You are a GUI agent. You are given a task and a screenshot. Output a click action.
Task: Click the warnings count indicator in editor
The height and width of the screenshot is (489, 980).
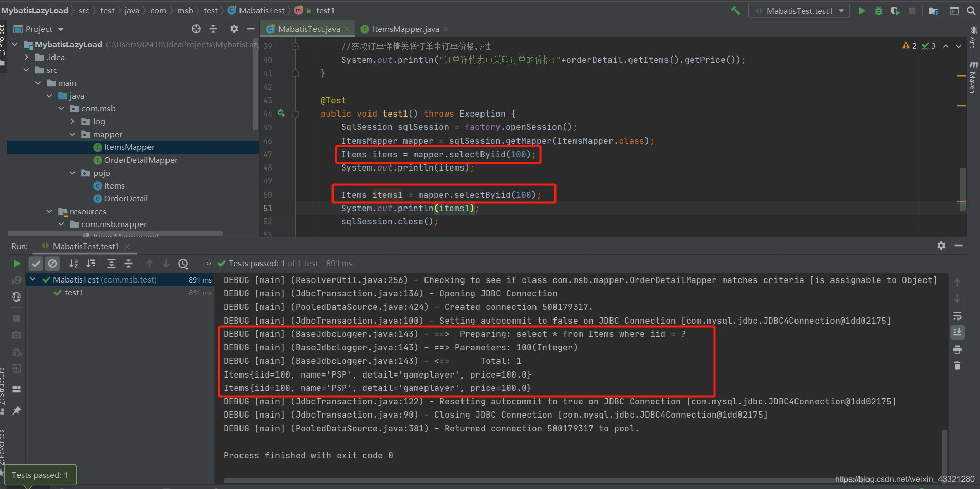[909, 46]
